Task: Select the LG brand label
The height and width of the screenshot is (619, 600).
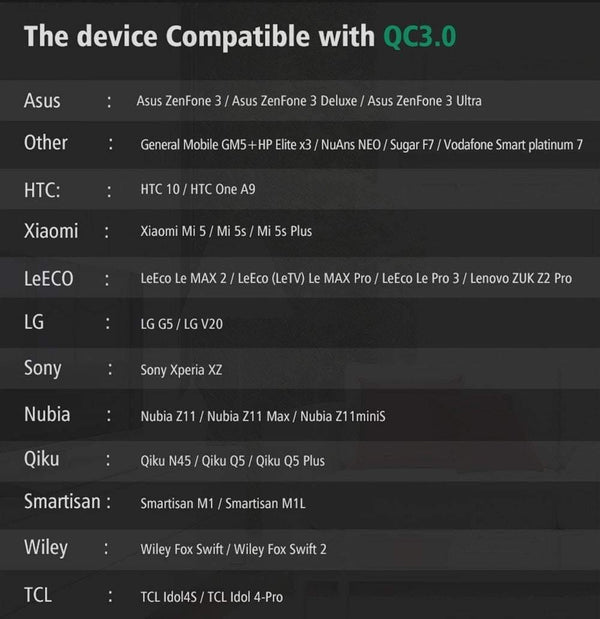Action: [34, 322]
